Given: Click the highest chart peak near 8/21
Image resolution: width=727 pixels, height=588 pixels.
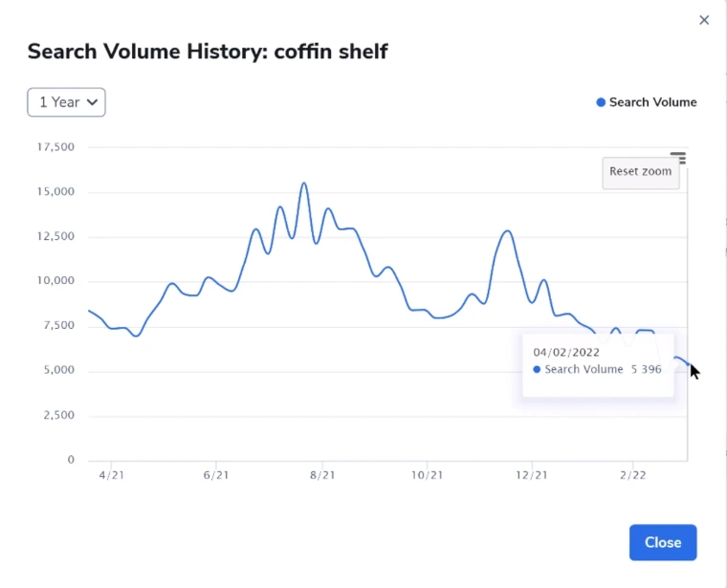Looking at the screenshot, I should coord(304,184).
